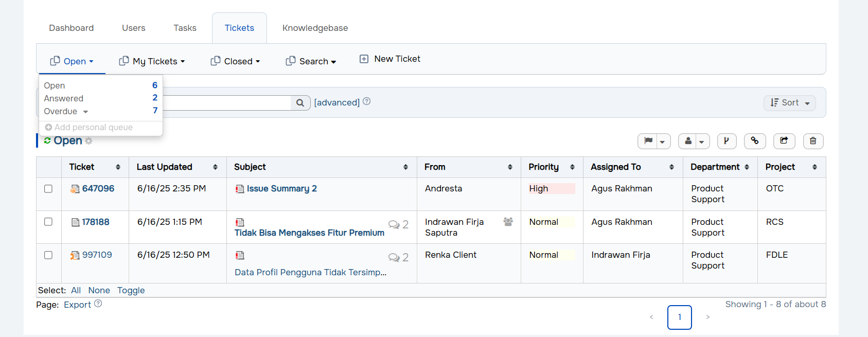Tick the checkbox for ticket 997109
868x337 pixels.
point(48,255)
